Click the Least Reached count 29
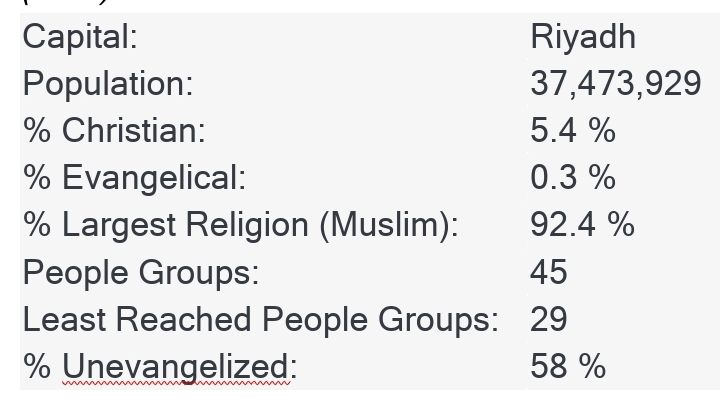This screenshot has height=414, width=720. click(549, 319)
